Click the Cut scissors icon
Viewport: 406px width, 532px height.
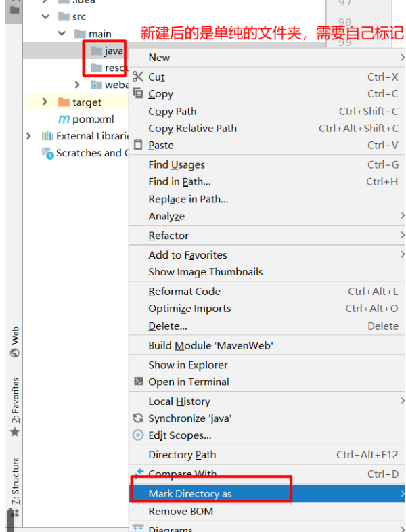coord(138,77)
